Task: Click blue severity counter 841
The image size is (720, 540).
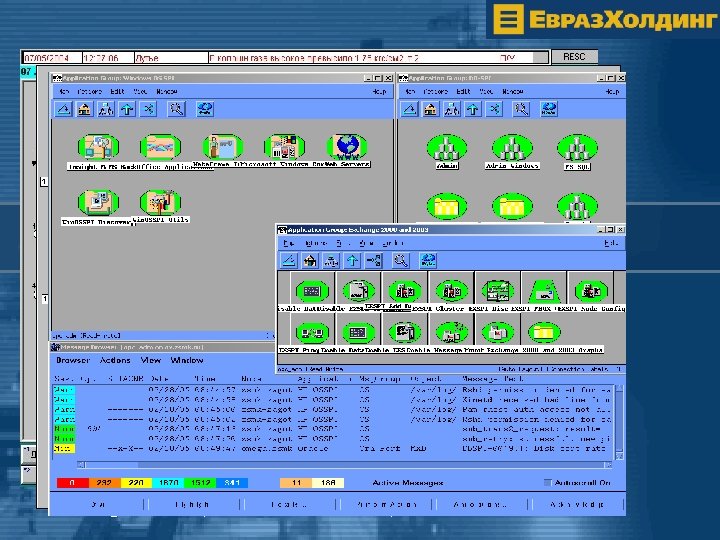Action: point(232,483)
